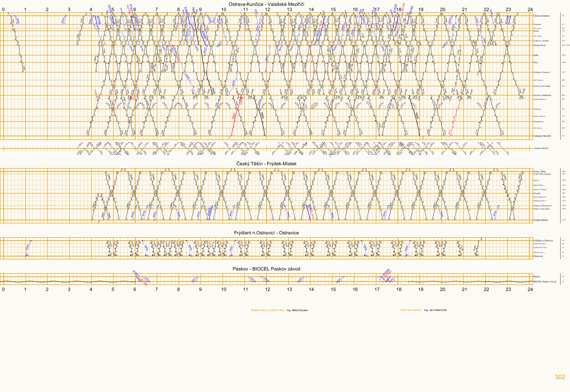Click the BIOCEL Paskov závod station label
Viewport: 570px width, 392px height.
pyautogui.click(x=544, y=282)
